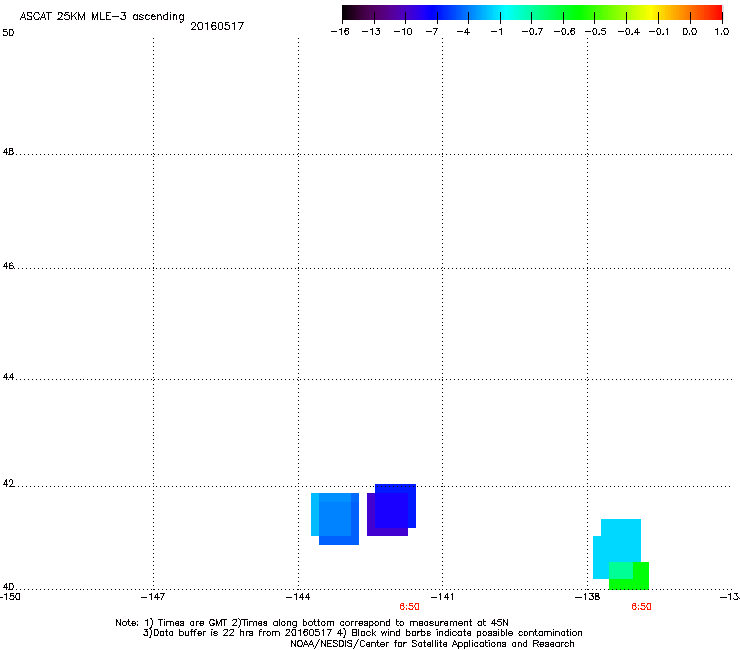Image resolution: width=740 pixels, height=650 pixels.
Task: Click the longitude label -138
Action: tap(587, 597)
